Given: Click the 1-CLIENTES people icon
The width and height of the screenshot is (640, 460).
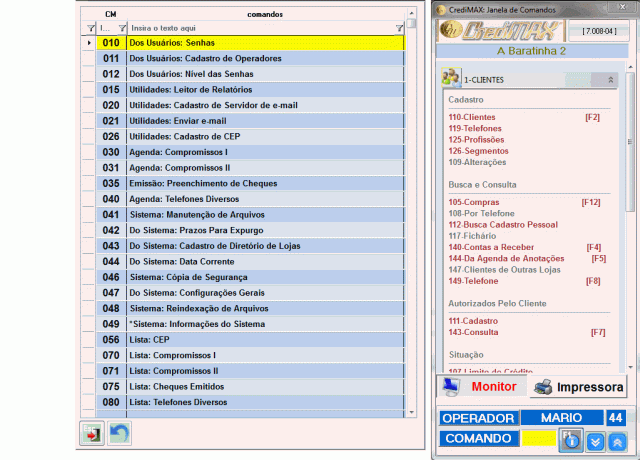Looking at the screenshot, I should (x=451, y=78).
